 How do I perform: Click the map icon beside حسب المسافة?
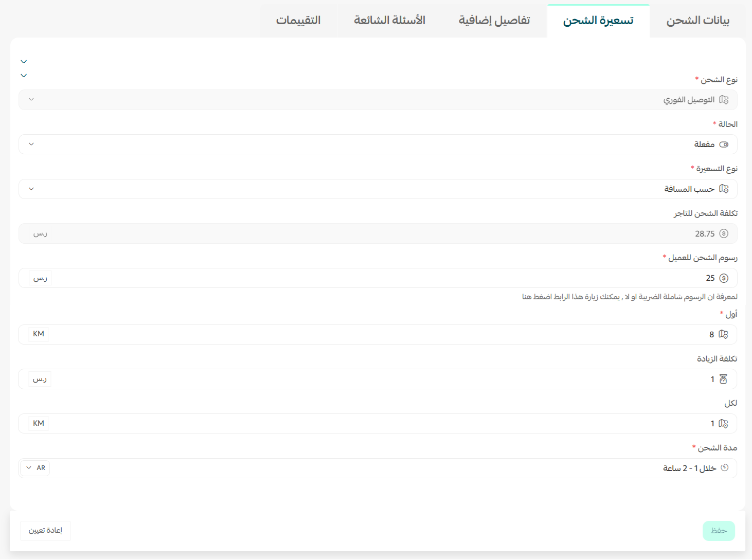coord(724,189)
